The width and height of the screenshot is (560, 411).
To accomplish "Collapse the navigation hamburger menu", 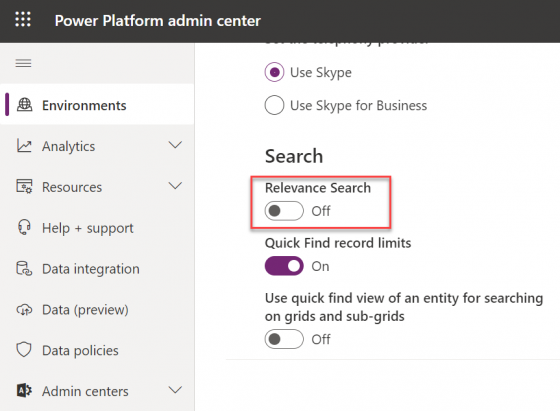I will point(23,64).
